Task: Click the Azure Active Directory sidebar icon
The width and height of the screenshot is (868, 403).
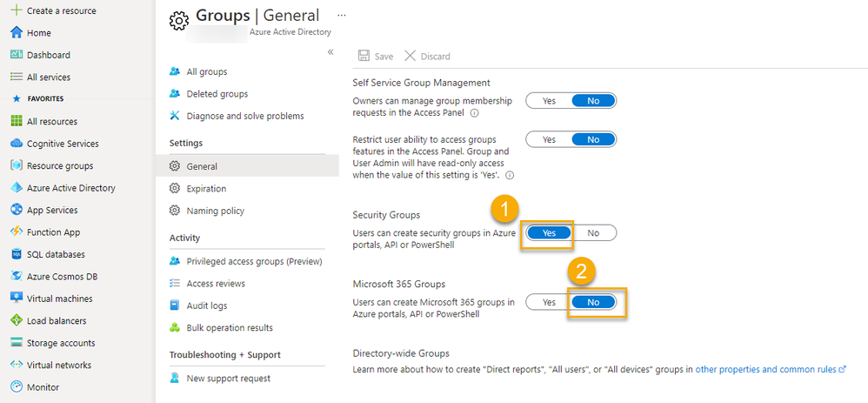Action: 17,188
